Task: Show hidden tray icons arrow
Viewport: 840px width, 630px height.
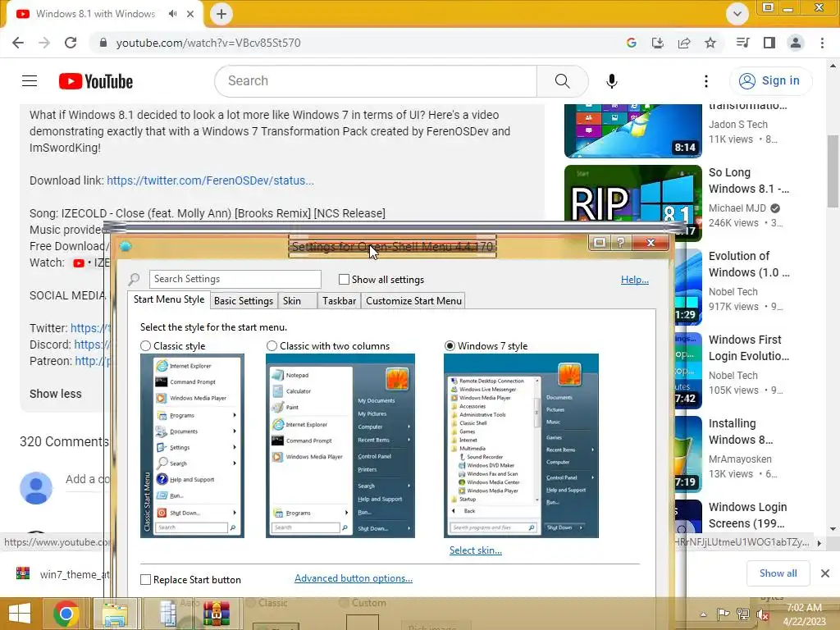Action: (x=703, y=614)
